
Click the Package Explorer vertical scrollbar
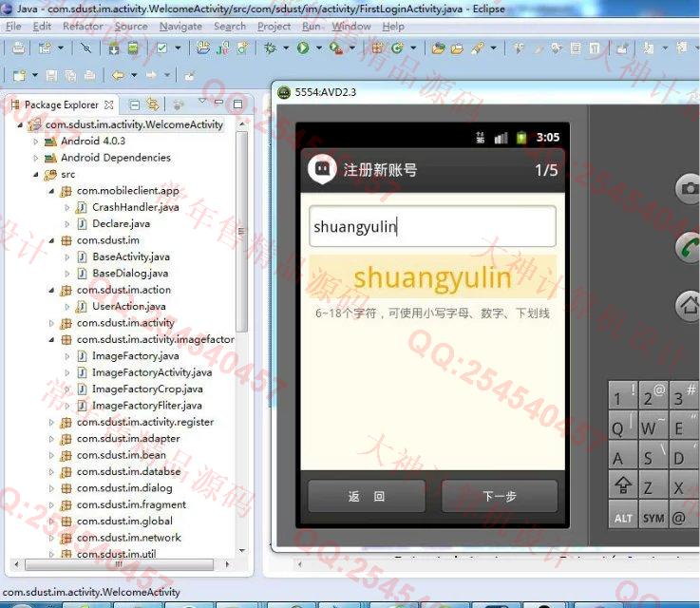coord(241,232)
